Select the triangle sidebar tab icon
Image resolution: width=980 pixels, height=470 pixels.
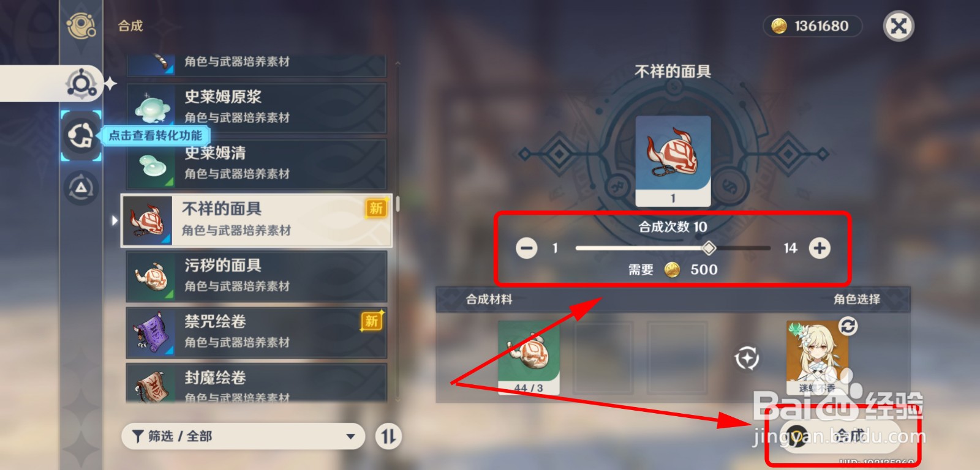81,188
